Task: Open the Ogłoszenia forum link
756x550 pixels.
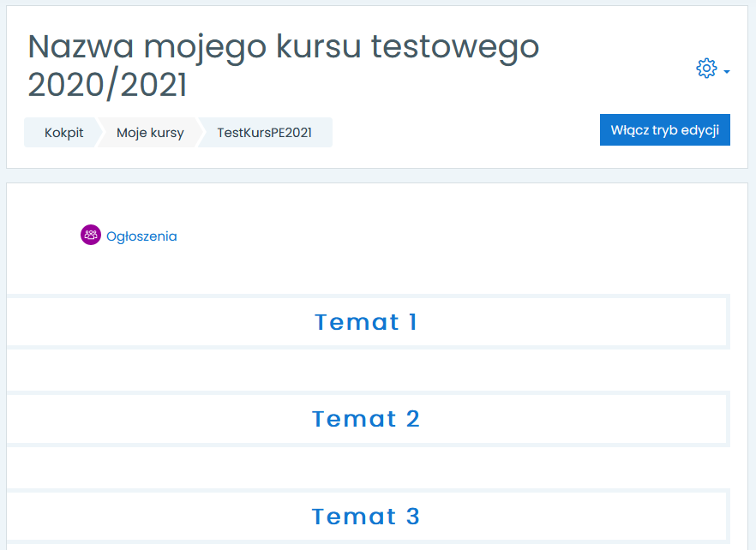Action: pyautogui.click(x=141, y=236)
